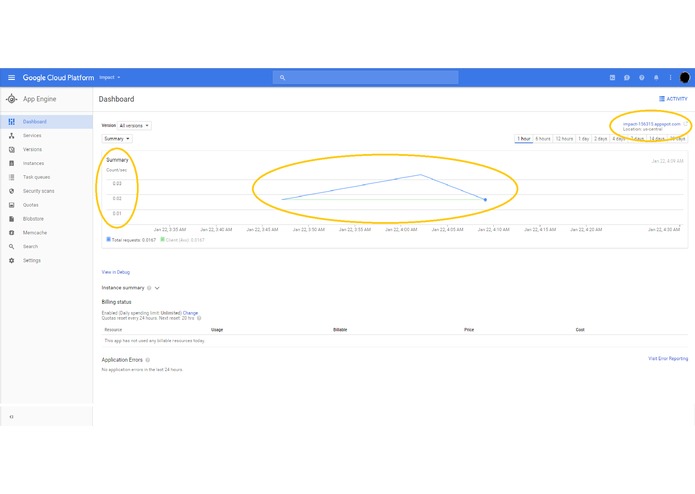Click the Settings gear sidebar icon
Screen dimensions: 695x494
pyautogui.click(x=12, y=261)
